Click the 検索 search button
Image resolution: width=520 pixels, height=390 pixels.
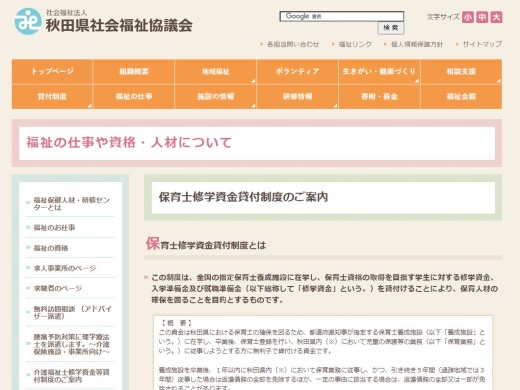(x=391, y=28)
